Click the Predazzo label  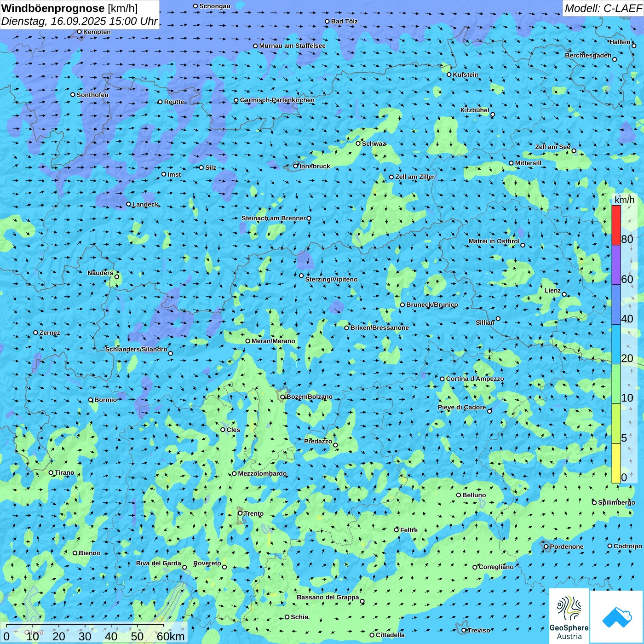[x=318, y=441]
